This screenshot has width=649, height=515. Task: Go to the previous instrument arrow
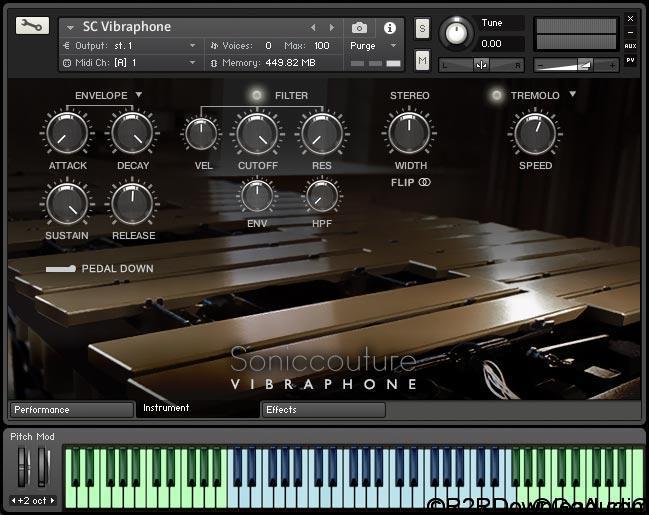point(312,27)
